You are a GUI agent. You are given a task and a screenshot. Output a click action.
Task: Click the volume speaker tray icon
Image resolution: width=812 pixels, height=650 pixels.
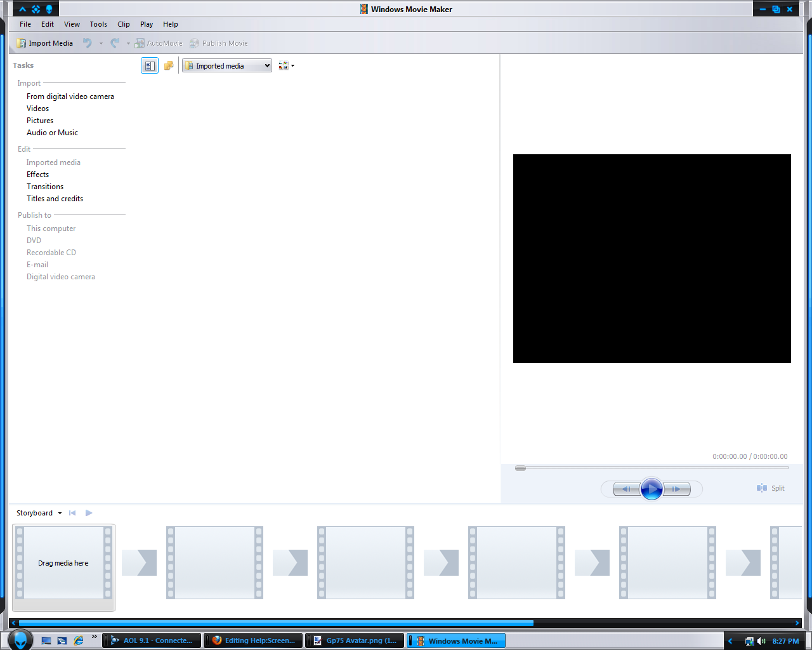click(761, 641)
